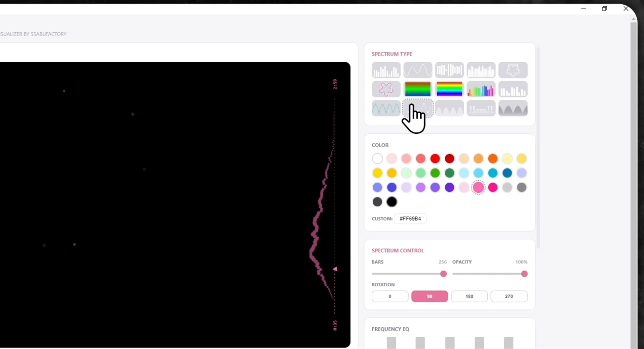
Task: Set rotation to 0
Action: (390, 296)
